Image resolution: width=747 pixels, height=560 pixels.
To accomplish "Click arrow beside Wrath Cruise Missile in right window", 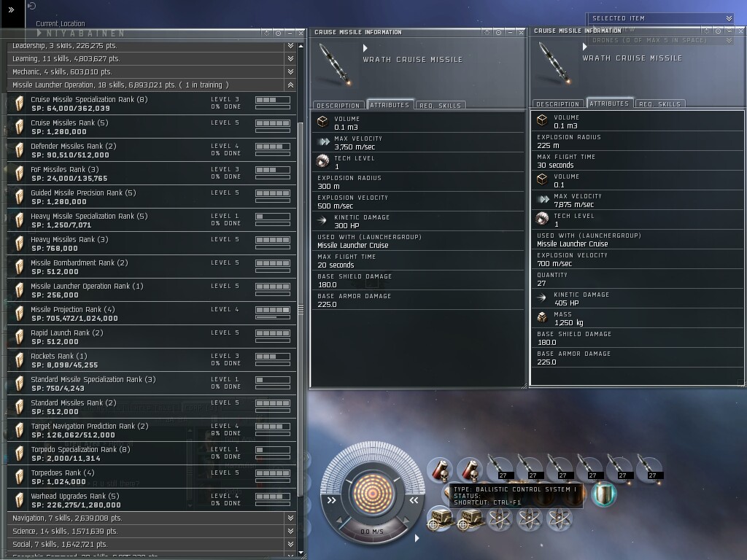I will pos(585,47).
